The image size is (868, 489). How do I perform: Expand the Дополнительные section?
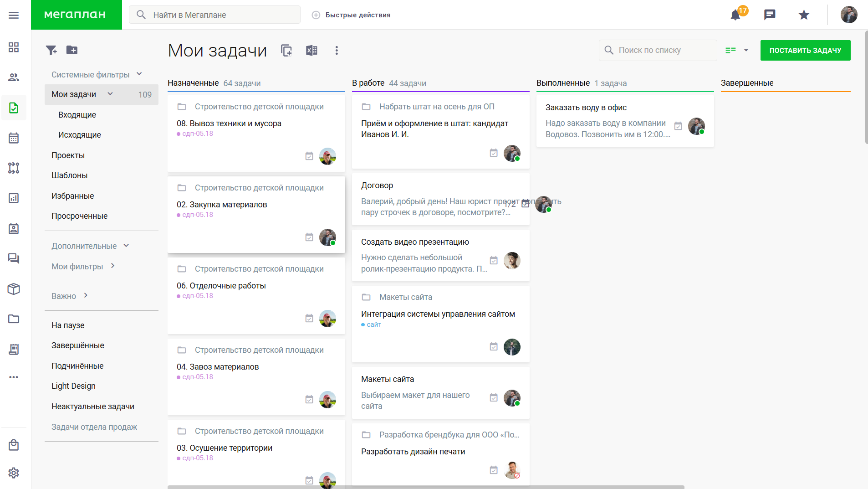[x=126, y=246]
